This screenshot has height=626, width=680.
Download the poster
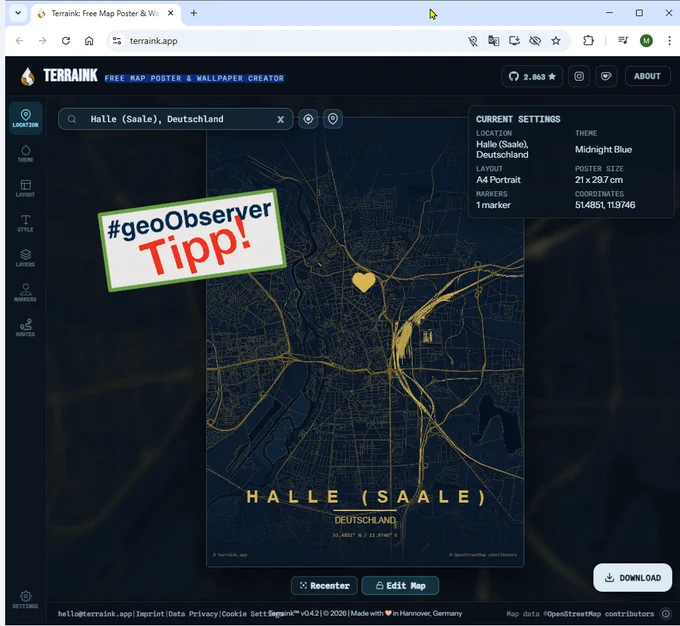coord(633,577)
